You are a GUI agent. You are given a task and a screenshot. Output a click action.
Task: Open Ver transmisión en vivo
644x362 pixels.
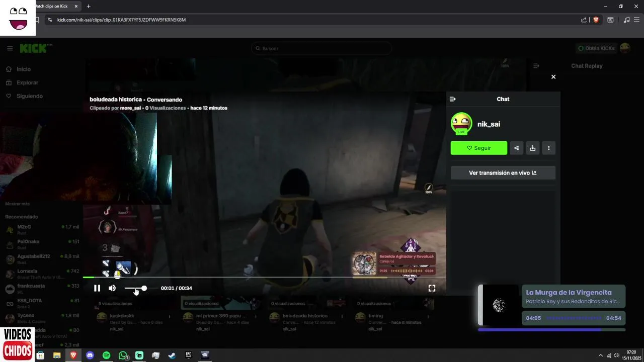503,172
